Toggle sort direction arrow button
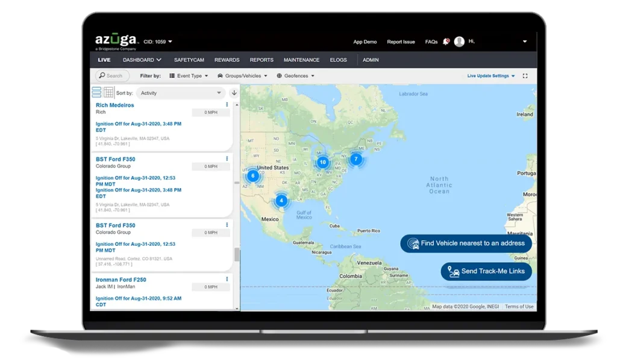 [x=234, y=93]
